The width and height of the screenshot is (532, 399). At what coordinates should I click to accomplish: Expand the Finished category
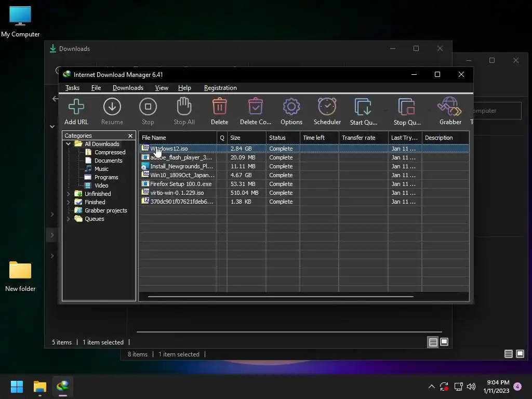[68, 202]
